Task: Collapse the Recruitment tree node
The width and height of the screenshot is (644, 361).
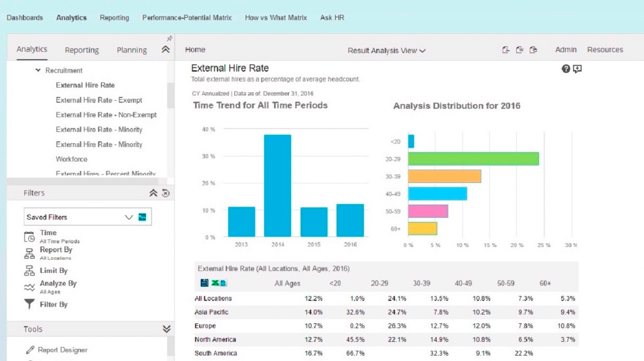Action: (38, 70)
